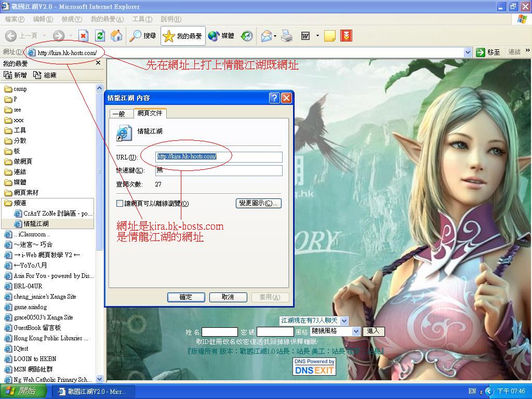The width and height of the screenshot is (532, 399).
Task: Open the Forward button history dropdown
Action: 71,36
